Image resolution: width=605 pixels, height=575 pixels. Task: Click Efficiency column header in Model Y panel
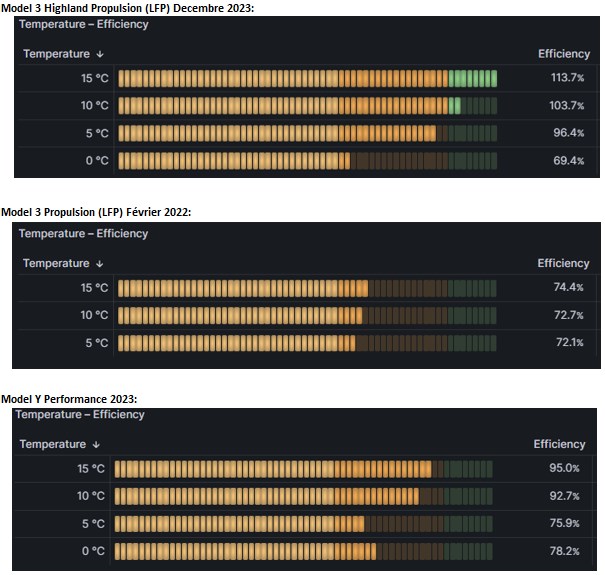[559, 444]
